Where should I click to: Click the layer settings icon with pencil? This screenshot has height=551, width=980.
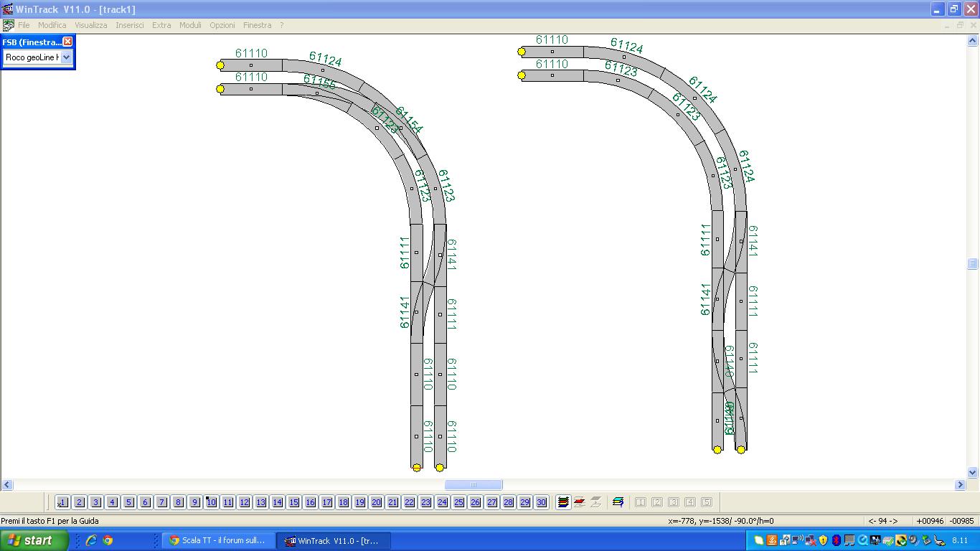(x=618, y=502)
